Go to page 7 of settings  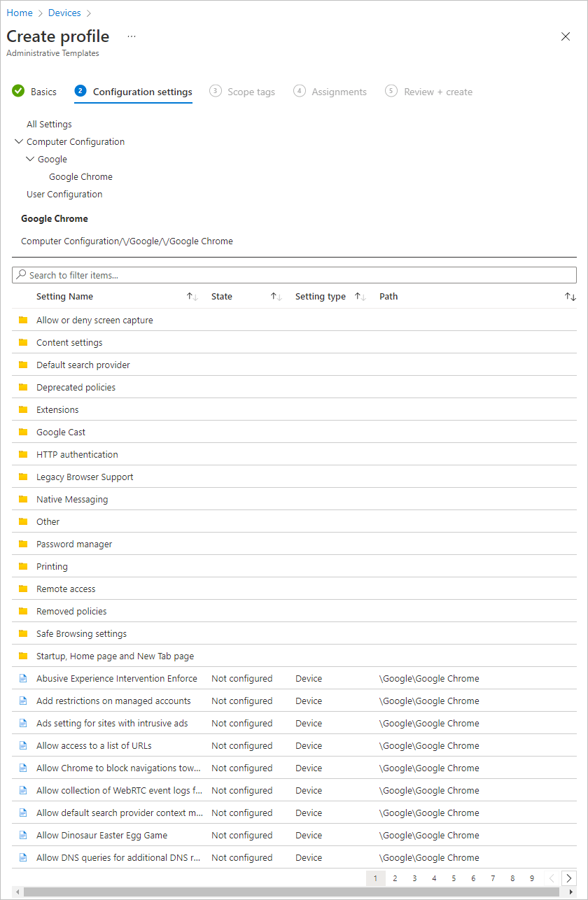coord(493,878)
